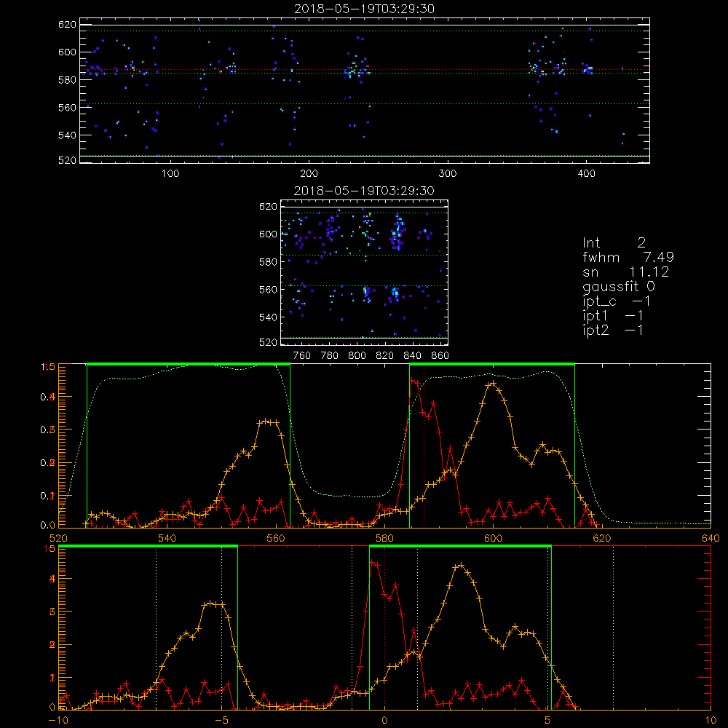The width and height of the screenshot is (728, 728).
Task: Click the orange curve peak near 600 in profile plot
Action: pyautogui.click(x=493, y=384)
